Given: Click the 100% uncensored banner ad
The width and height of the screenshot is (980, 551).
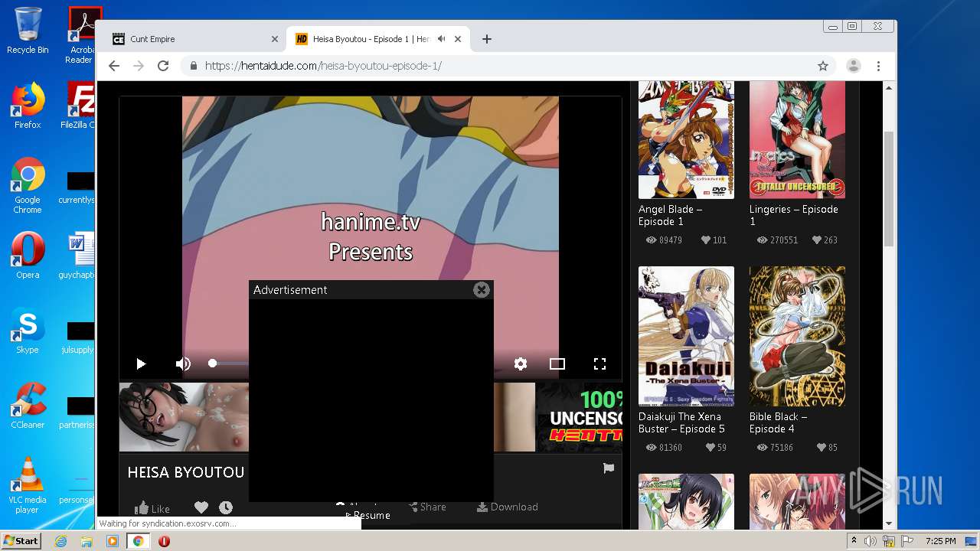Looking at the screenshot, I should (579, 417).
